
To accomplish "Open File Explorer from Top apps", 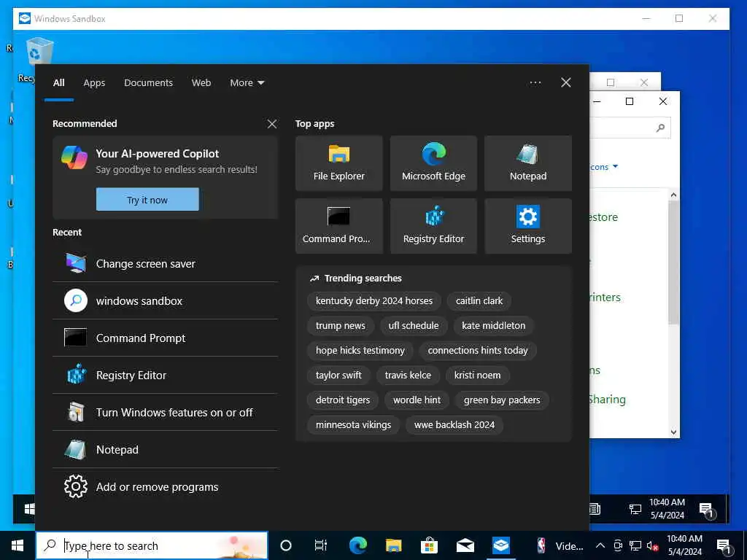I will tap(338, 163).
